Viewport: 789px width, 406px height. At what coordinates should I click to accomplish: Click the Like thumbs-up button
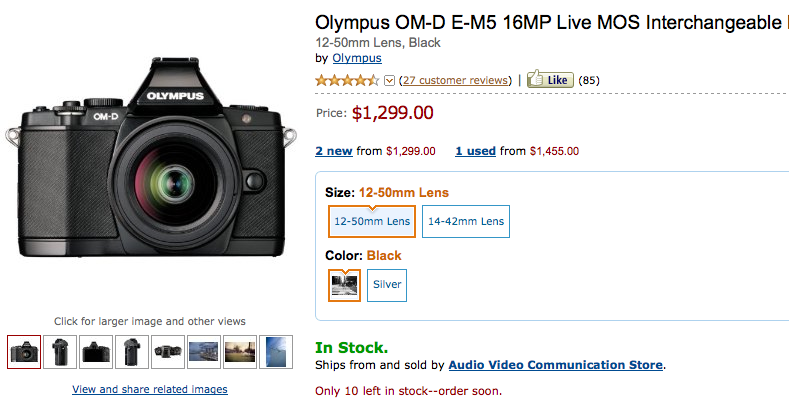(550, 79)
